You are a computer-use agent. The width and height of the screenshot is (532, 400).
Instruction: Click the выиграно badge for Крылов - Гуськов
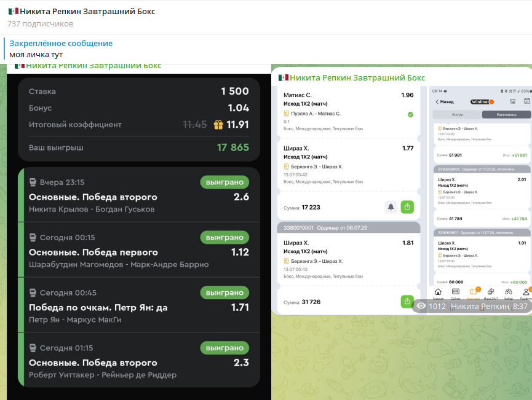(x=224, y=182)
